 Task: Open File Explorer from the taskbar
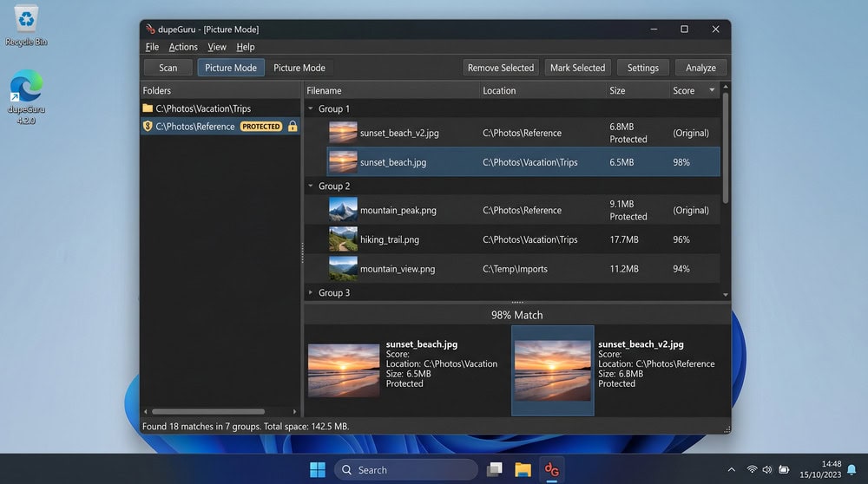click(x=523, y=469)
